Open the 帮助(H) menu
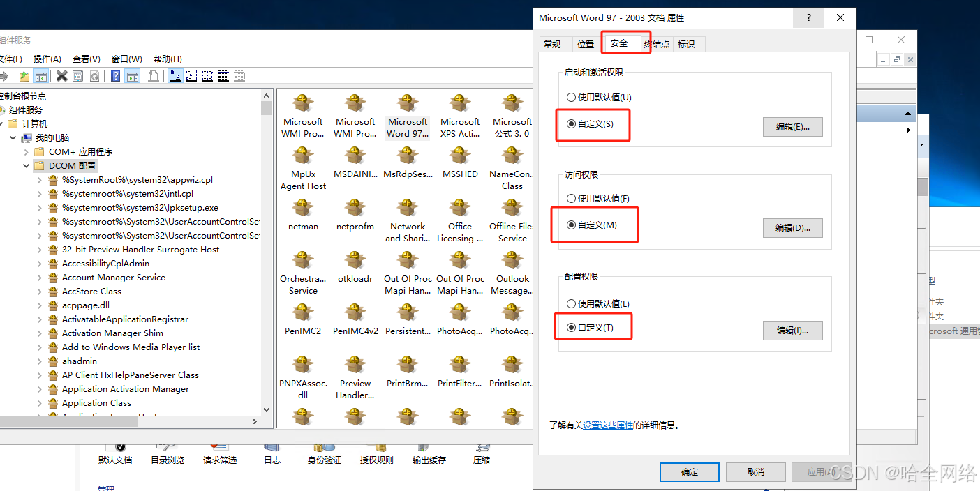The height and width of the screenshot is (491, 980). [x=168, y=59]
